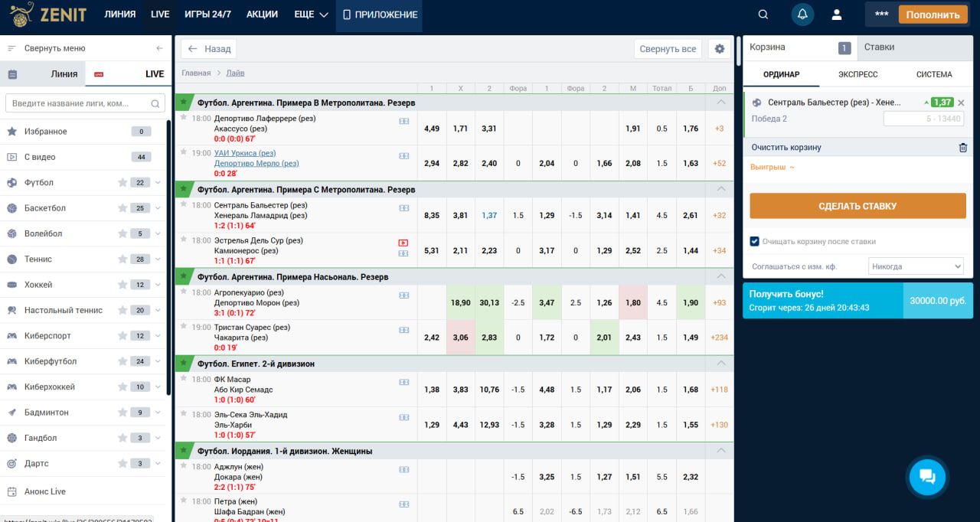Click trash icon to clear the basket
Image resolution: width=980 pixels, height=522 pixels.
[x=963, y=148]
